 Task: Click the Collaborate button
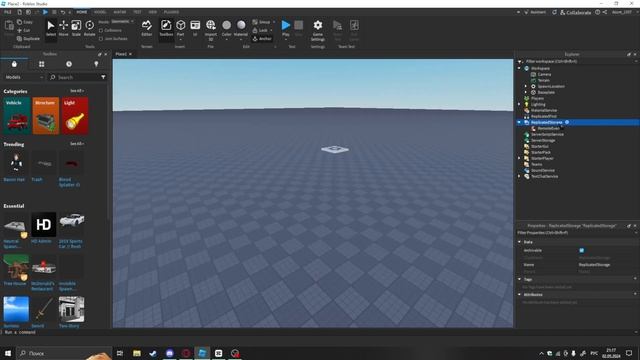click(x=576, y=12)
